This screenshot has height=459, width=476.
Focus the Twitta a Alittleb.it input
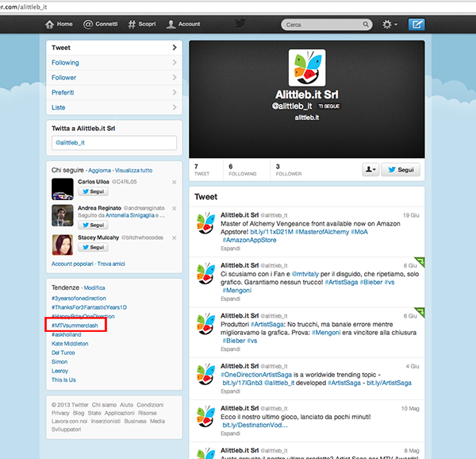coord(114,143)
